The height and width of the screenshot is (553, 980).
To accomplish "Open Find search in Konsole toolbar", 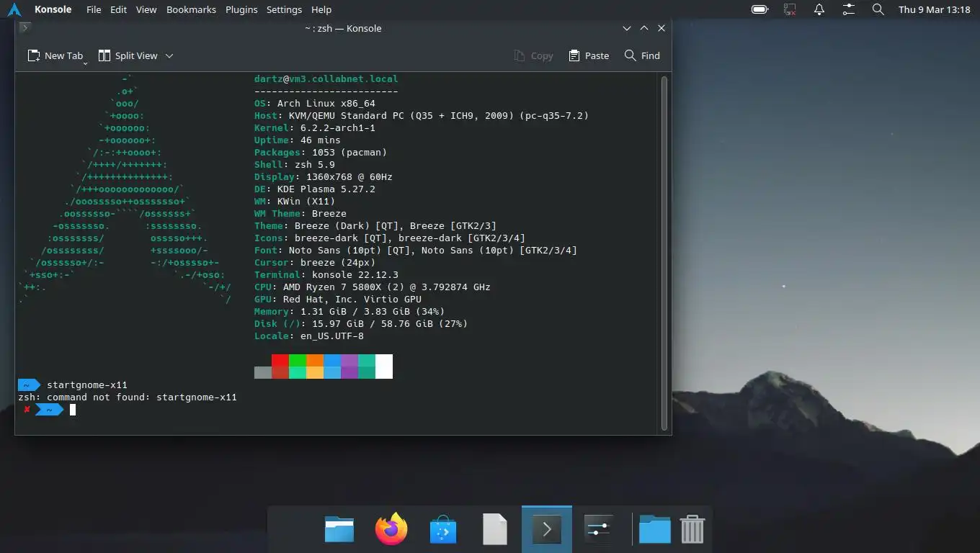I will 642,55.
